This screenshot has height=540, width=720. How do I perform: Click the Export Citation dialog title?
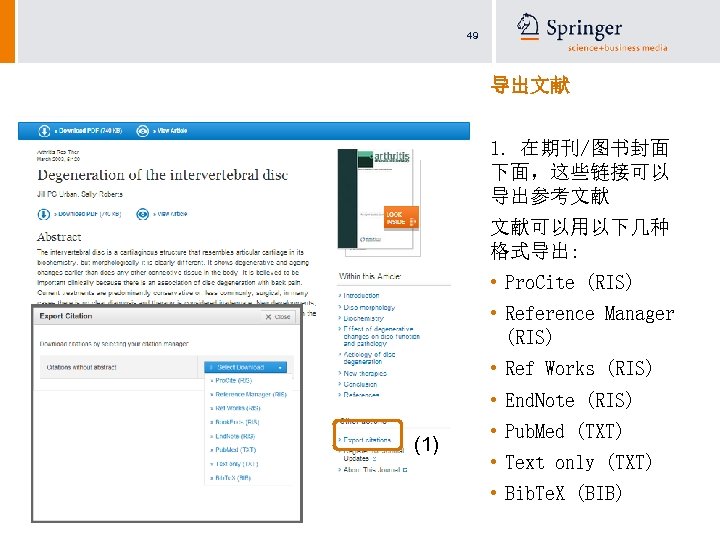tap(66, 316)
